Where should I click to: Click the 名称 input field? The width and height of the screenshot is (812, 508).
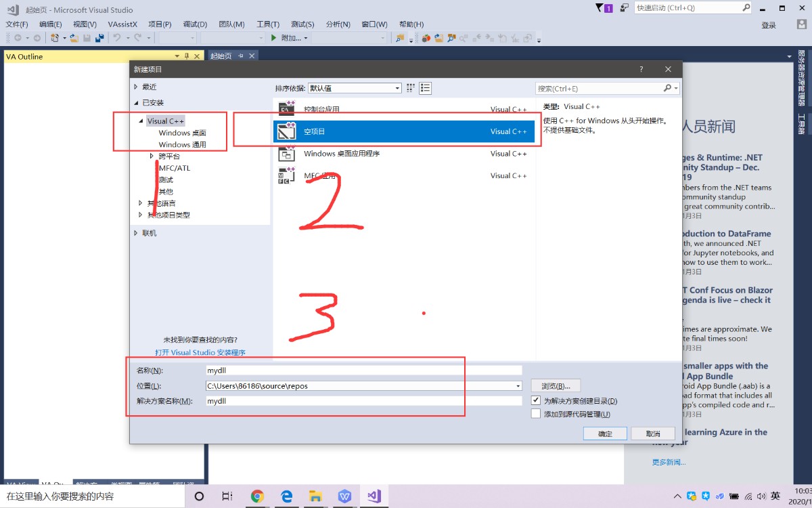[364, 371]
